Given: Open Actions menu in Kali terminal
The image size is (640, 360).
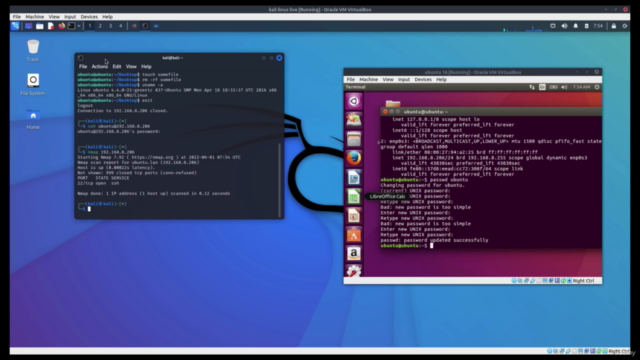Looking at the screenshot, I should click(x=100, y=66).
